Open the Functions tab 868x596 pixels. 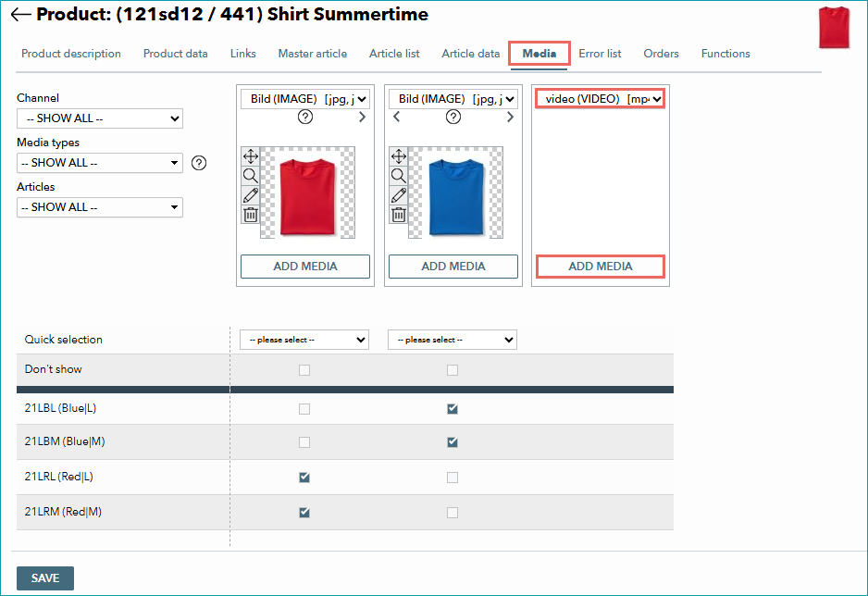(725, 54)
